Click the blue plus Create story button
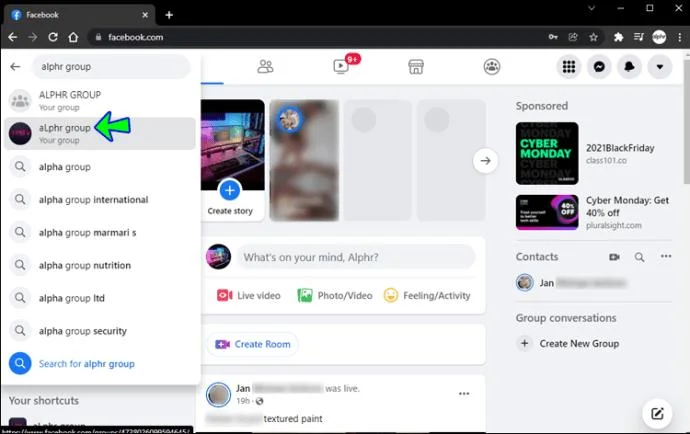 point(230,191)
